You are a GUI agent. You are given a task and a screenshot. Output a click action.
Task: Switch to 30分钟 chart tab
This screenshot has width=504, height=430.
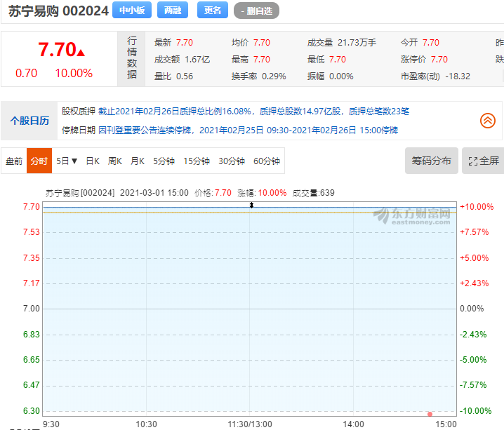[x=232, y=161]
